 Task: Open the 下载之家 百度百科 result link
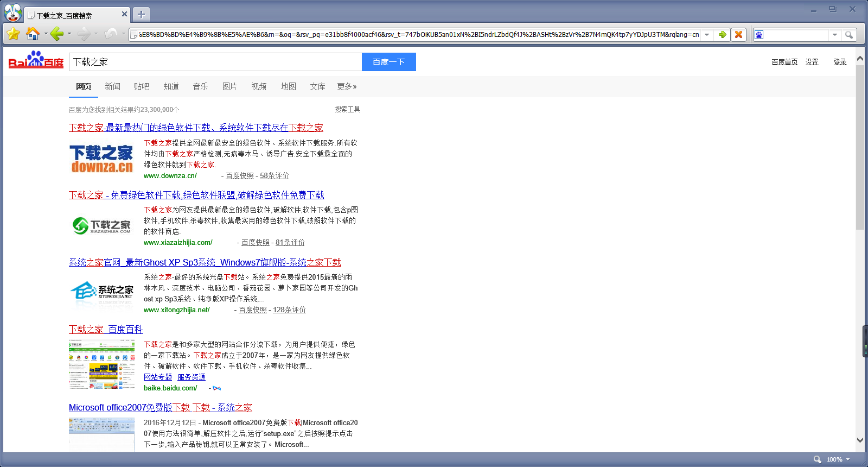[x=106, y=329]
